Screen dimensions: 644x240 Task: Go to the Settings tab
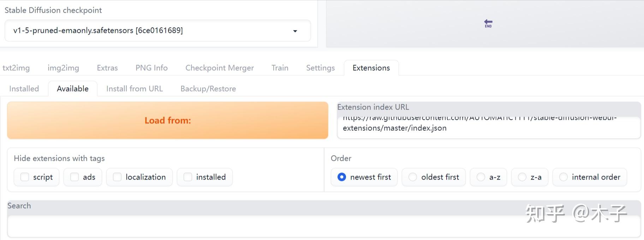[320, 68]
